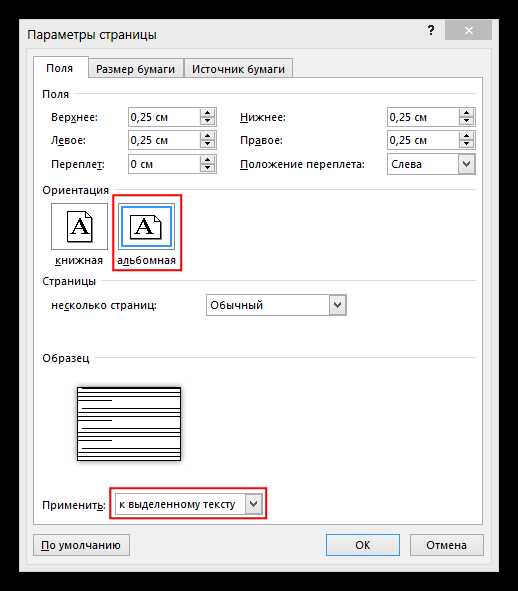Decrease the Верхнее margin with down arrow

tap(208, 121)
